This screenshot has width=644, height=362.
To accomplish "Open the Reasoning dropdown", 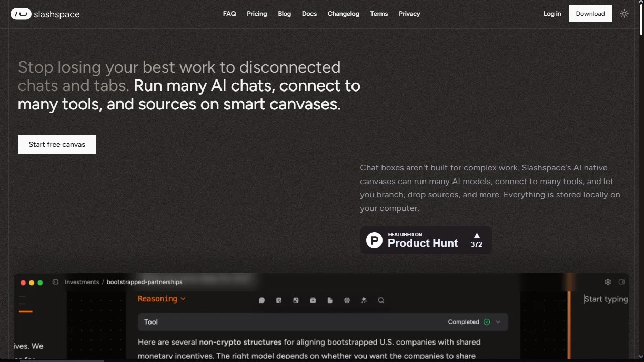I will pyautogui.click(x=162, y=299).
